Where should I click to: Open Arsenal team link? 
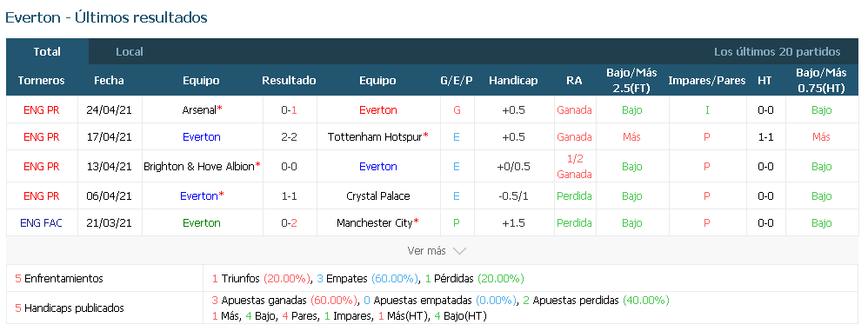[198, 110]
